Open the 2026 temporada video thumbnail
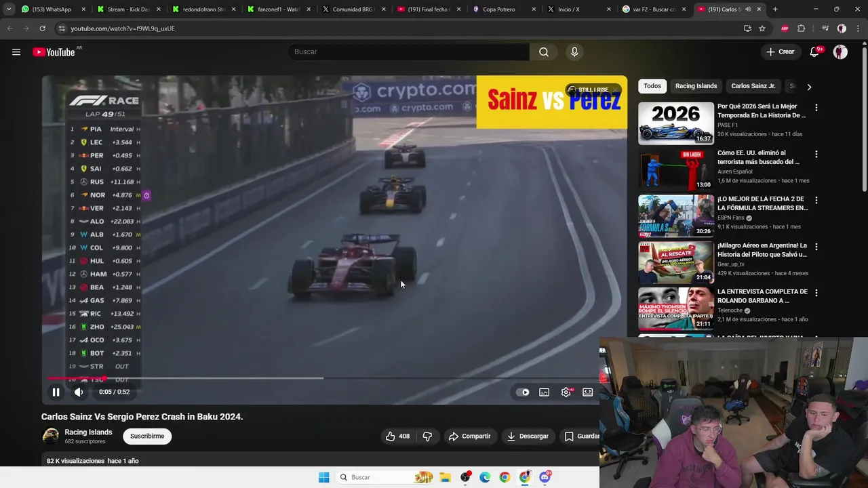 point(675,123)
